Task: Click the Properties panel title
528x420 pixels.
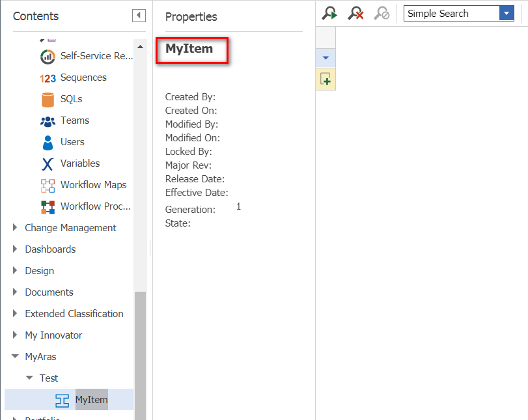Action: (191, 17)
